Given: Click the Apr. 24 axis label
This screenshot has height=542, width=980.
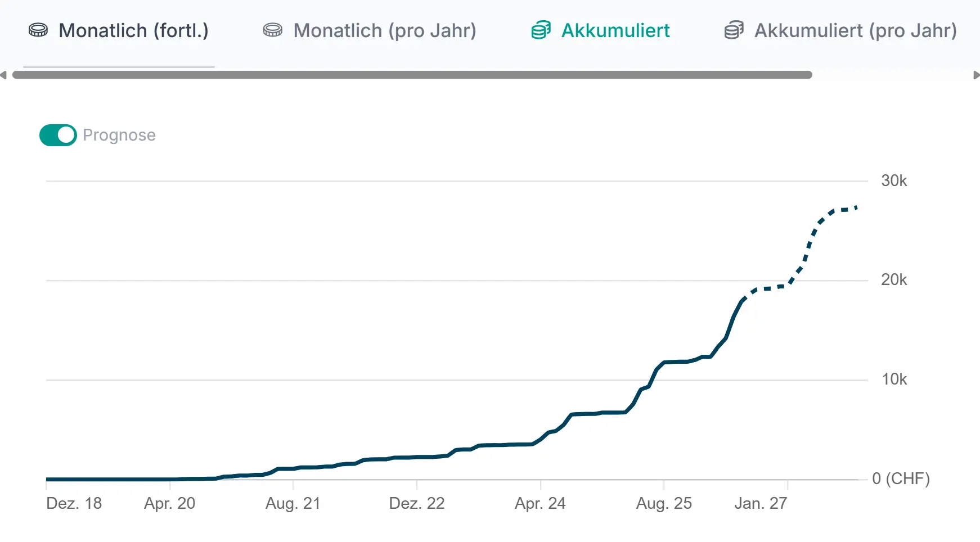Looking at the screenshot, I should 540,503.
